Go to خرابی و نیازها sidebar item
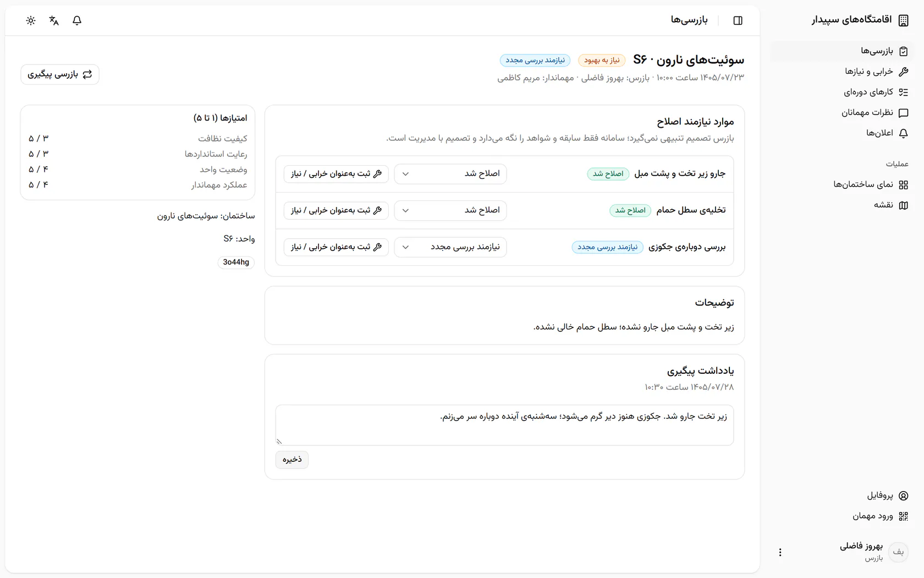Screen dimensions: 924x578 click(x=842, y=72)
